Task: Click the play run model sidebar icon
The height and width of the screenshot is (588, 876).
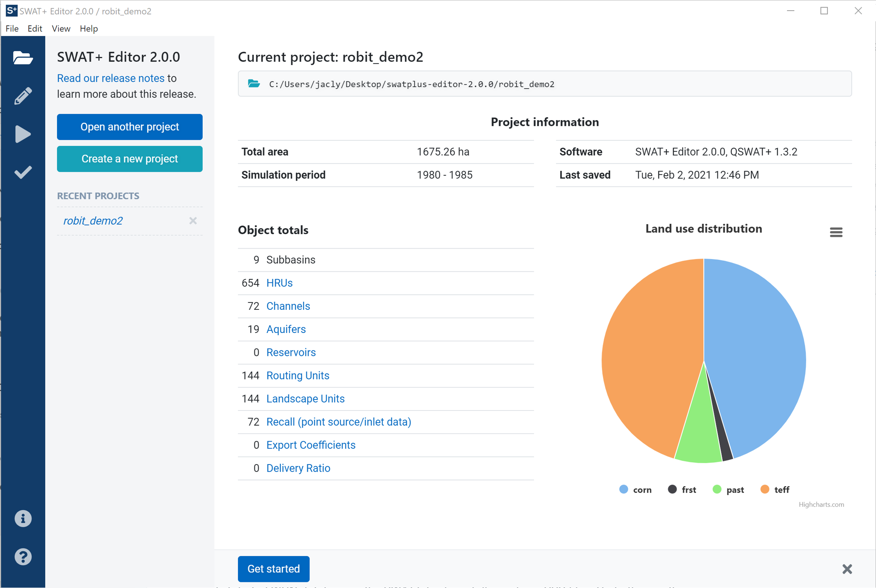Action: point(23,134)
